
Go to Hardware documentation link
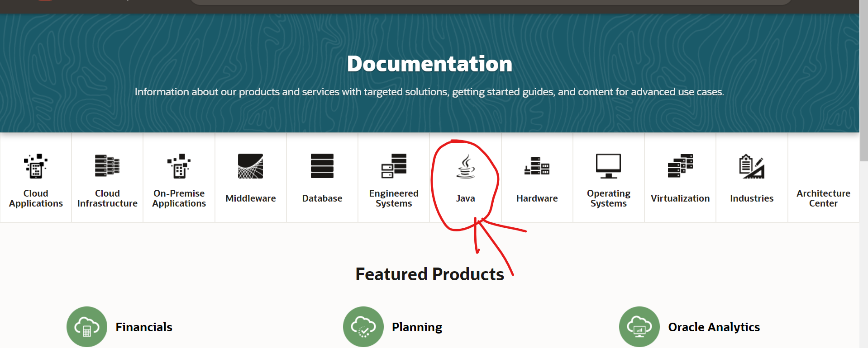tap(537, 198)
